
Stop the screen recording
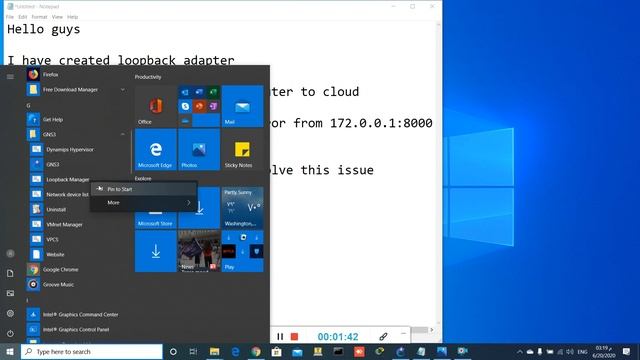[x=294, y=337]
